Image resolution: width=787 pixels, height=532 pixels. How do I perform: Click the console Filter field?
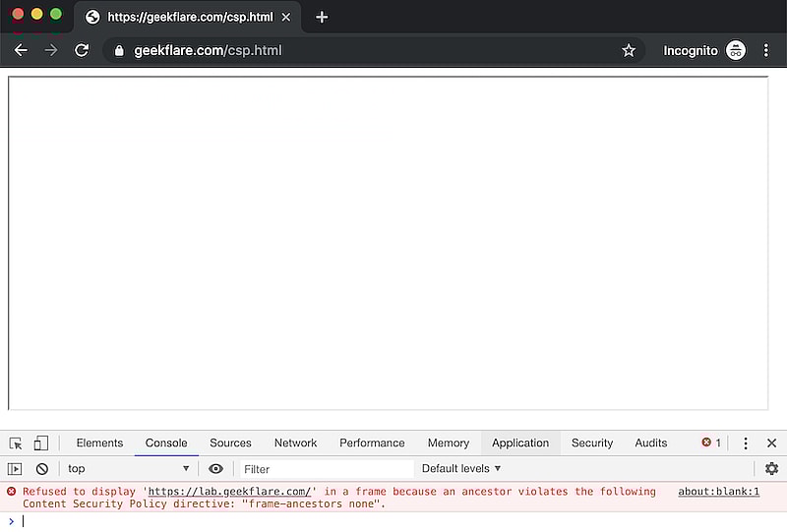click(327, 469)
